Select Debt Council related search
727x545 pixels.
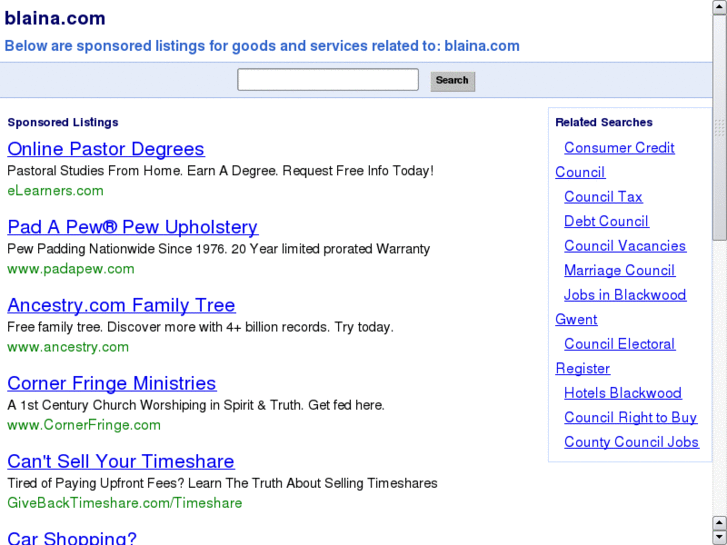(606, 221)
